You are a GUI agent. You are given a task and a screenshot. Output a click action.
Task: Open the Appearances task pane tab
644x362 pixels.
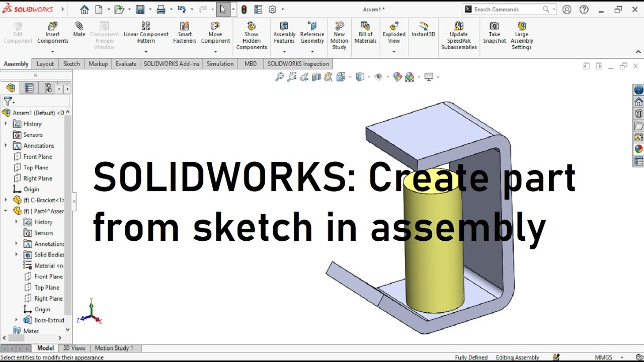point(638,149)
